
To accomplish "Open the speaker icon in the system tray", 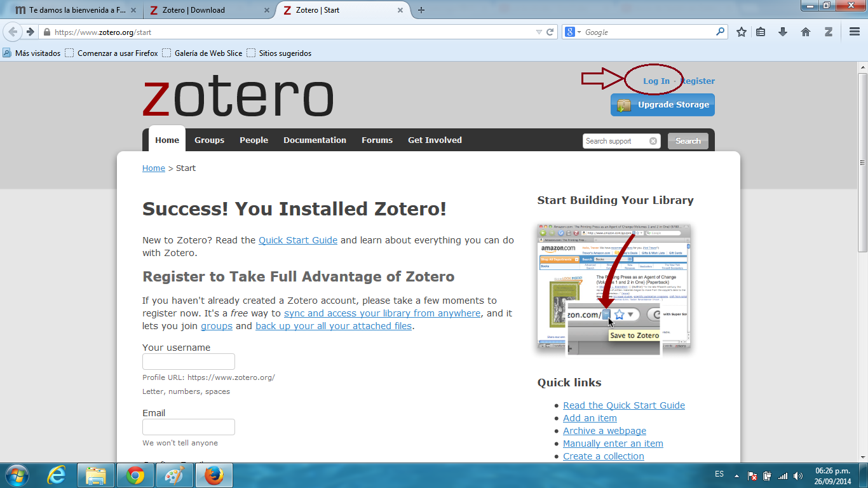I will [797, 475].
